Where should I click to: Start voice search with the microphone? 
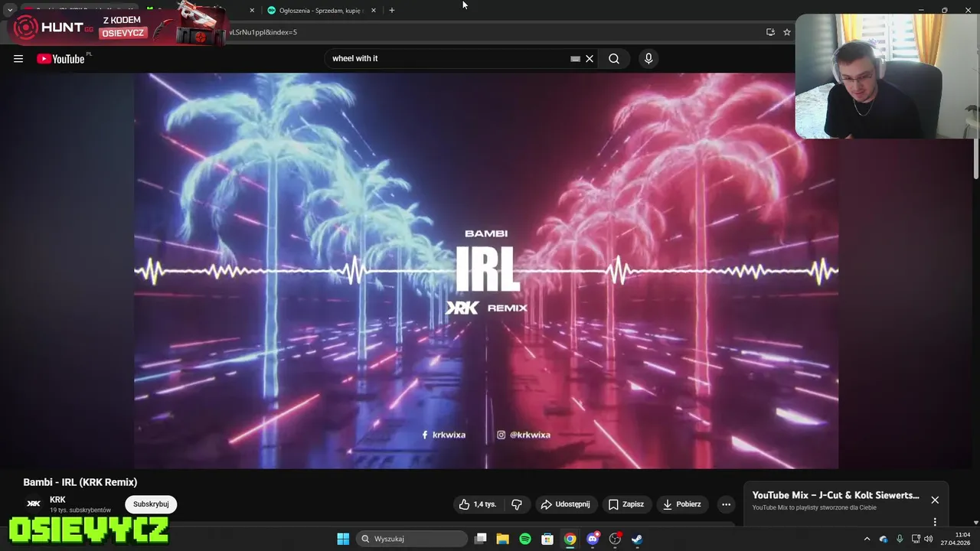[648, 59]
